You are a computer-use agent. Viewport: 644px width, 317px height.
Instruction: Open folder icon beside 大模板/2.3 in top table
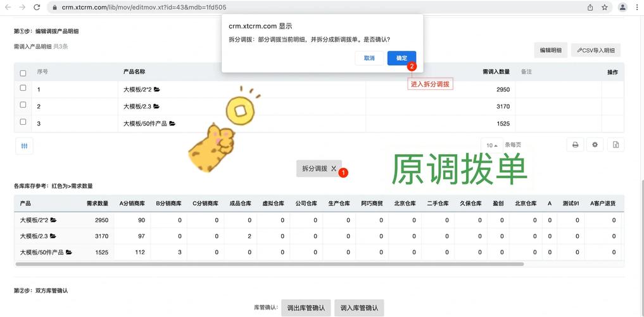[x=156, y=107]
